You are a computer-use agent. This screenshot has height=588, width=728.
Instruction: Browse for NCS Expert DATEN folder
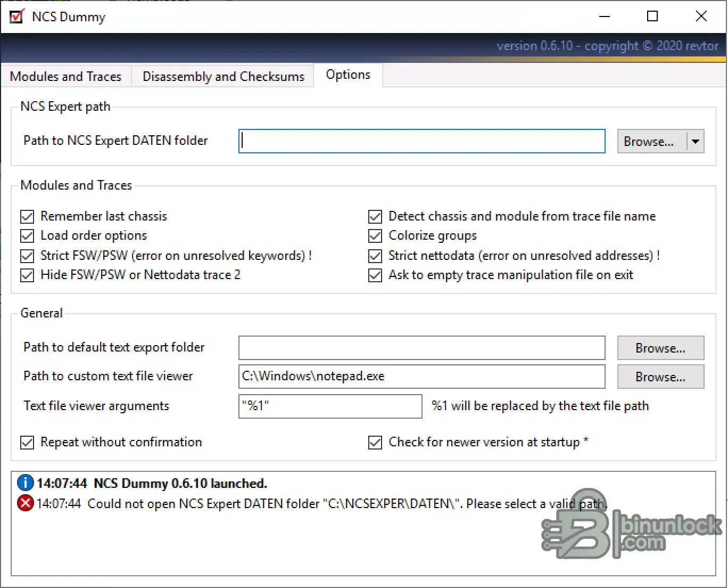click(651, 142)
